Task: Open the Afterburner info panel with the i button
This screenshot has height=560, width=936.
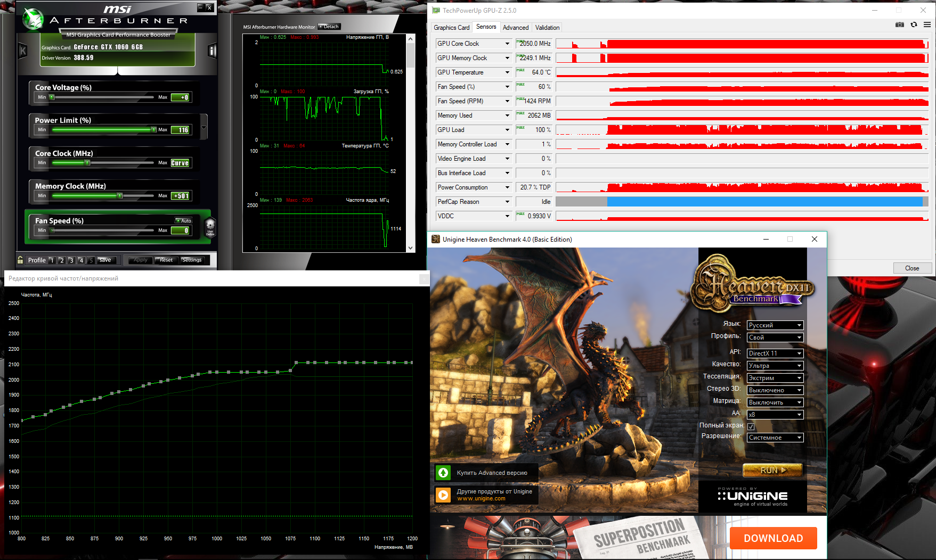Action: pos(212,51)
